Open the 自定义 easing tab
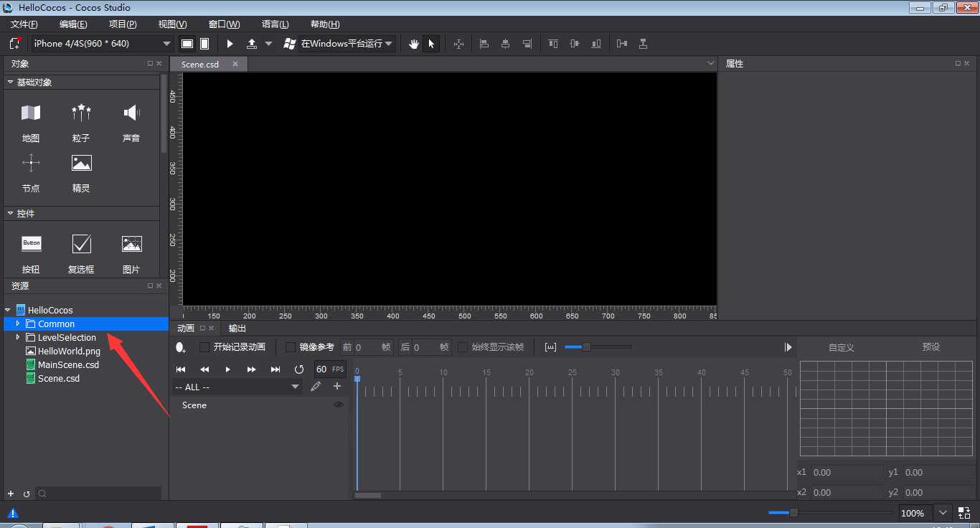980x528 pixels. (x=842, y=346)
